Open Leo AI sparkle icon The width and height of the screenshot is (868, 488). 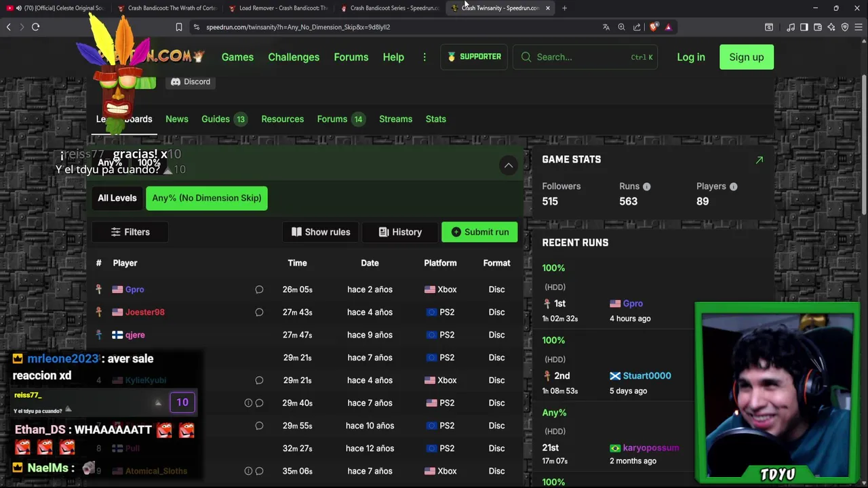(831, 27)
